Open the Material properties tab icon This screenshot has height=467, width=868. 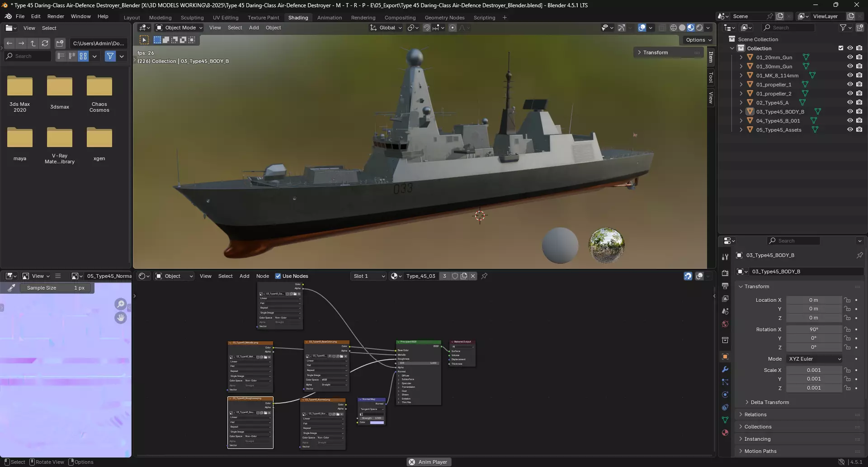(x=725, y=433)
